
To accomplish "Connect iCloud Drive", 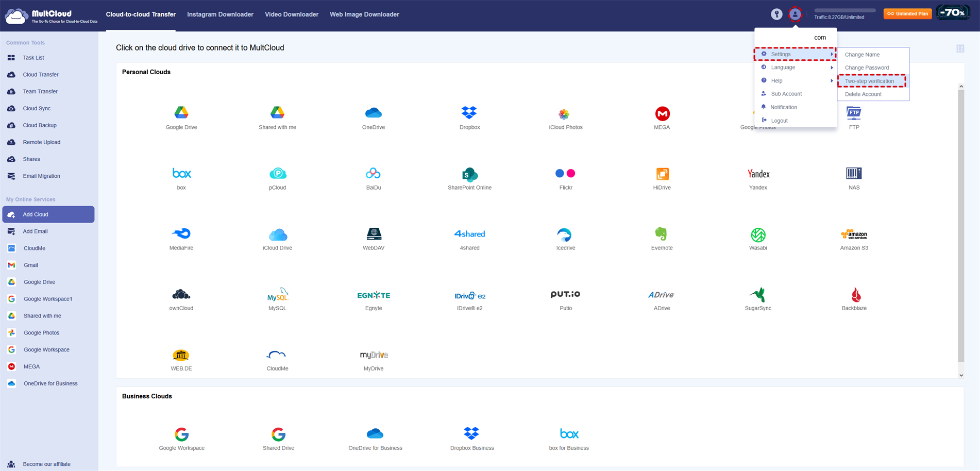I will pos(278,234).
